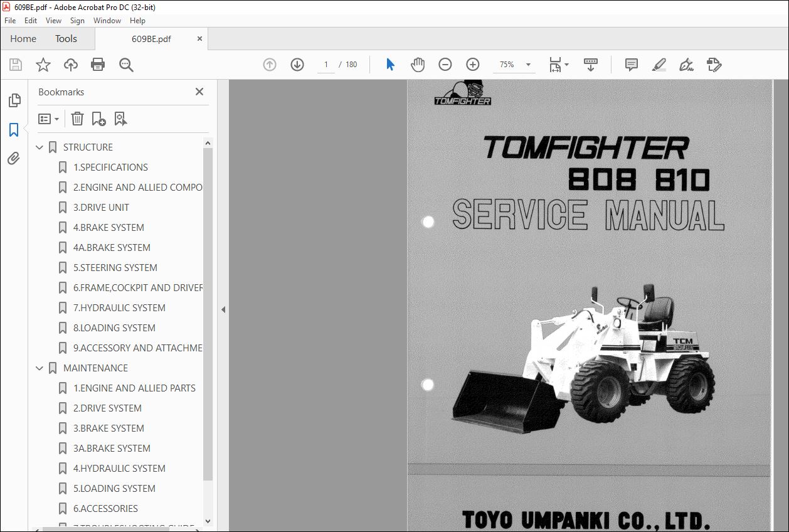The height and width of the screenshot is (532, 789).
Task: Open Page Thumbnails panel icon
Action: tap(14, 100)
